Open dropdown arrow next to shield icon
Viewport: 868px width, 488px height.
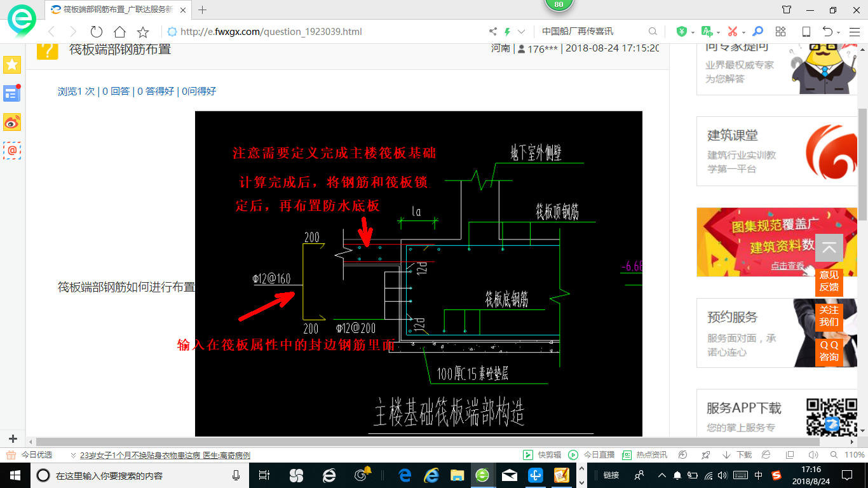coord(692,32)
